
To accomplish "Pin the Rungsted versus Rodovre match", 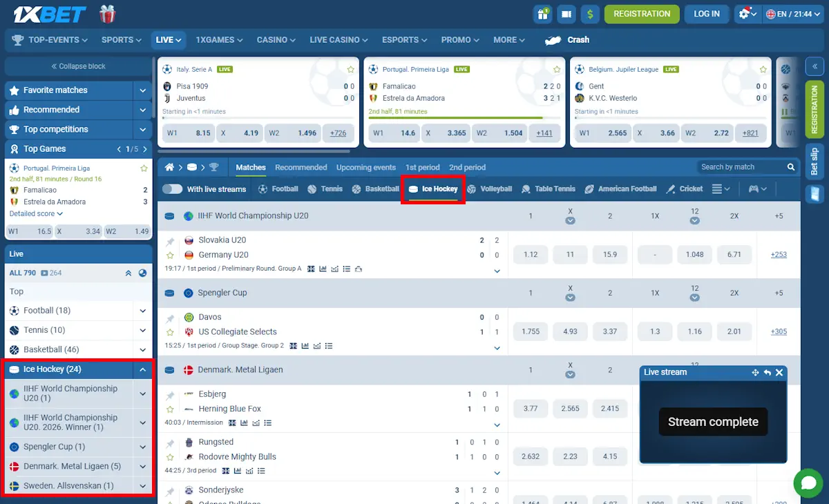I will click(x=170, y=442).
